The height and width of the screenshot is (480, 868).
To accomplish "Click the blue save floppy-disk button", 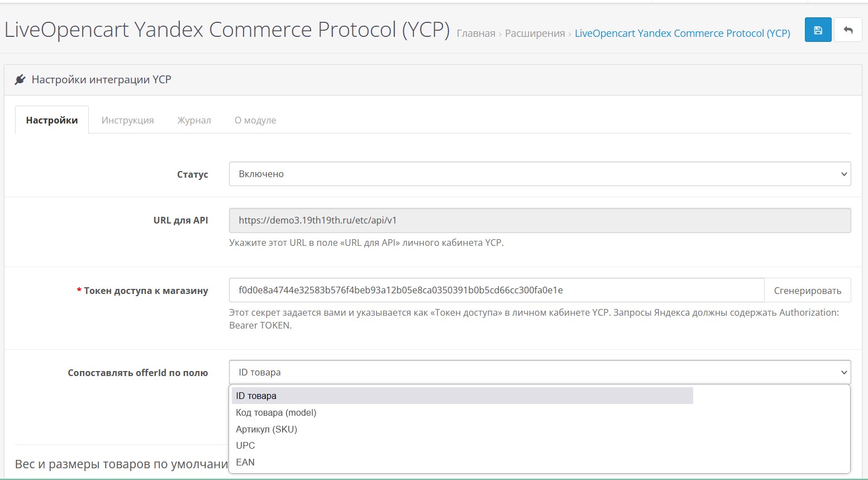I will coord(818,30).
